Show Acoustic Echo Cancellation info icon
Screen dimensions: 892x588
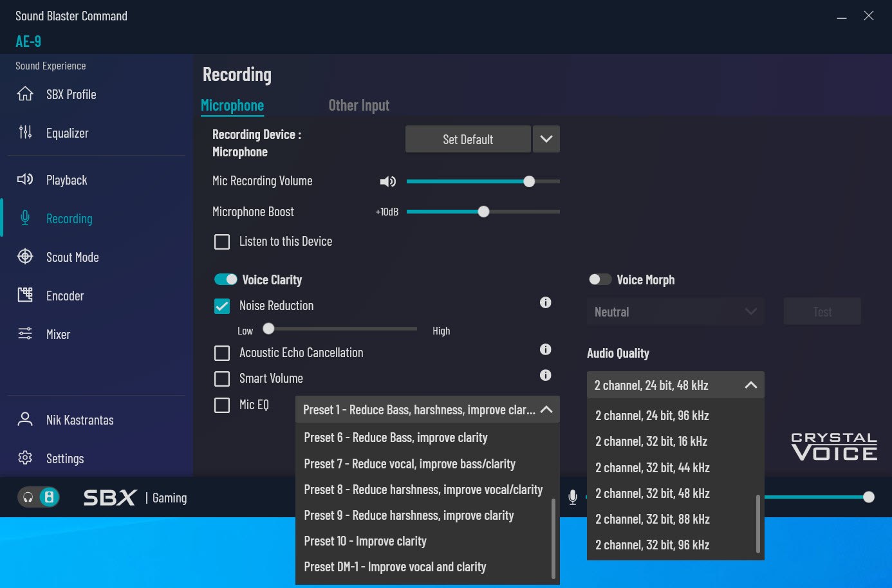click(545, 349)
